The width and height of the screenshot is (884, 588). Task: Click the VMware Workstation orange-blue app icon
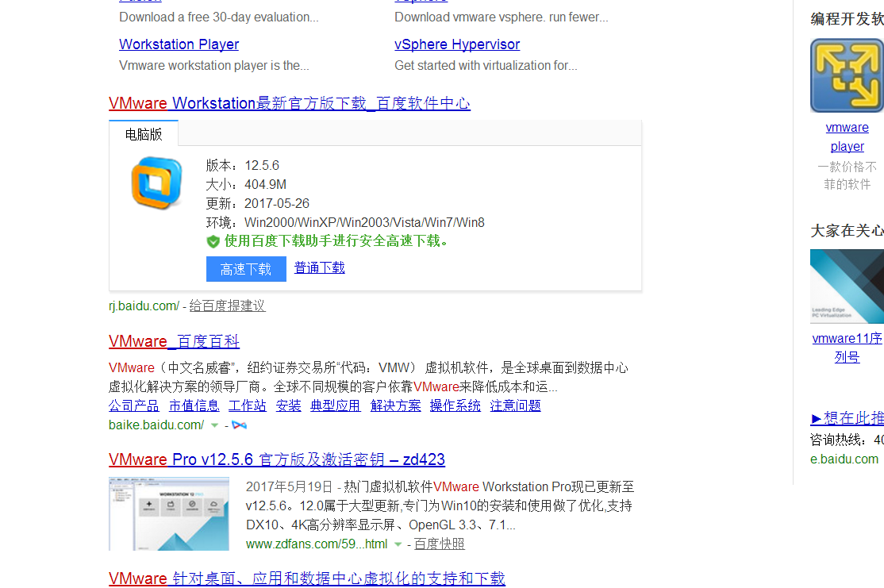157,183
